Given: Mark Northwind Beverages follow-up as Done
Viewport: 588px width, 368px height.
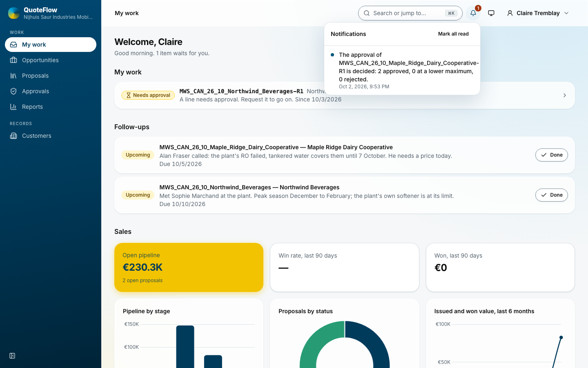Looking at the screenshot, I should tap(552, 195).
